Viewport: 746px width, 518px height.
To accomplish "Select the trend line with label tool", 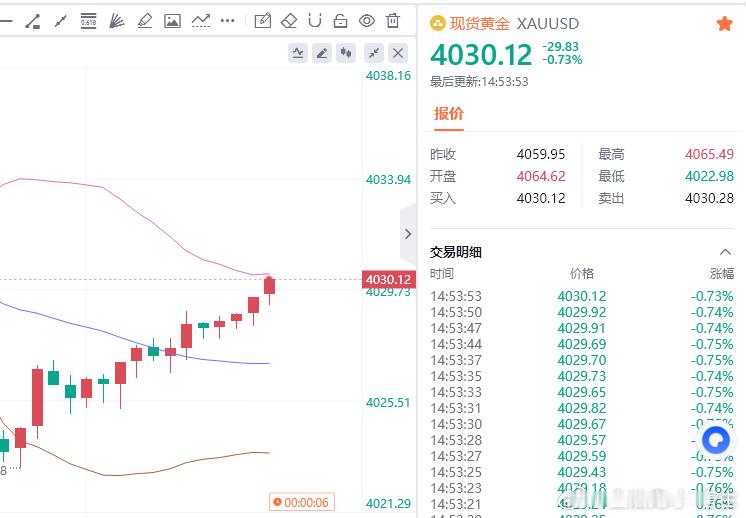I will [x=32, y=21].
